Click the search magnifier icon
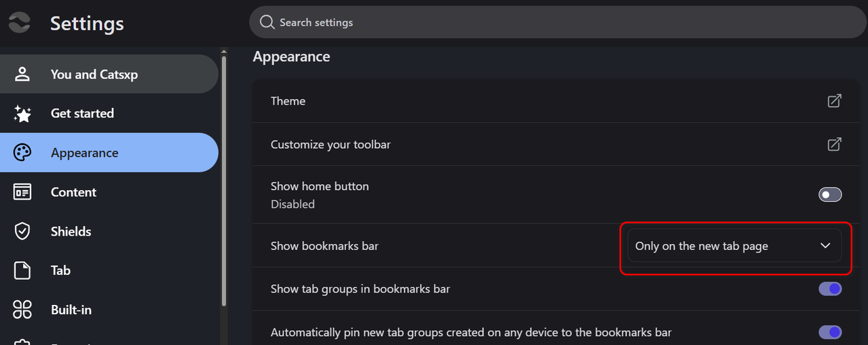Viewport: 868px width, 345px height. (267, 22)
